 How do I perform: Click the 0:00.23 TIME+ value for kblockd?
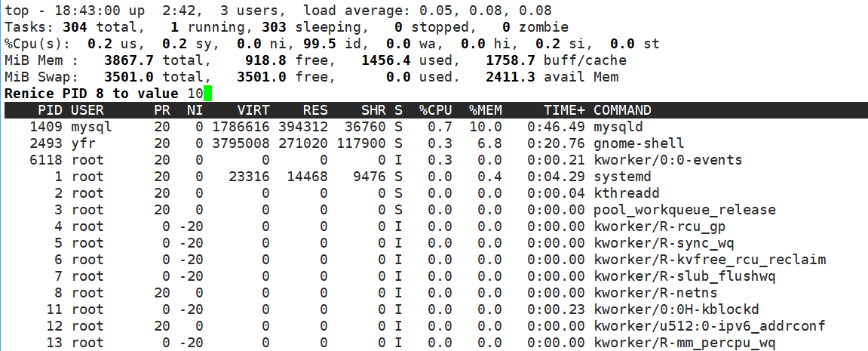pyautogui.click(x=556, y=309)
